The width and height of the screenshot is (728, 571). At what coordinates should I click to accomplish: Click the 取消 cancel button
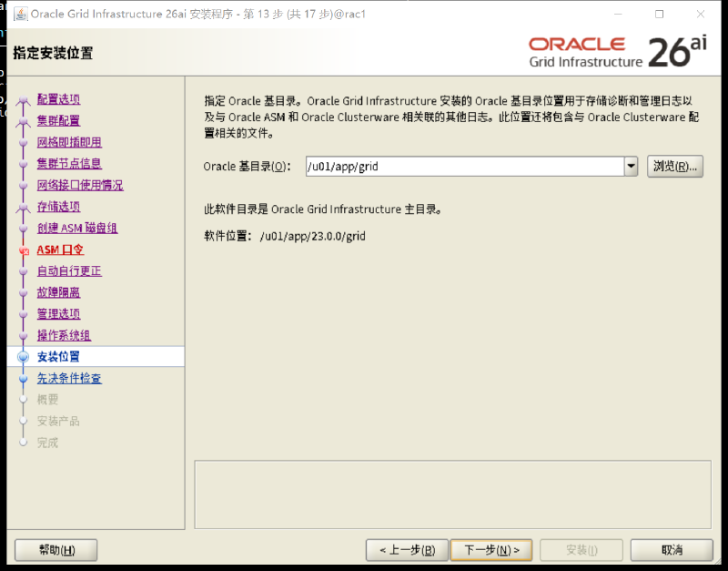pos(672,550)
